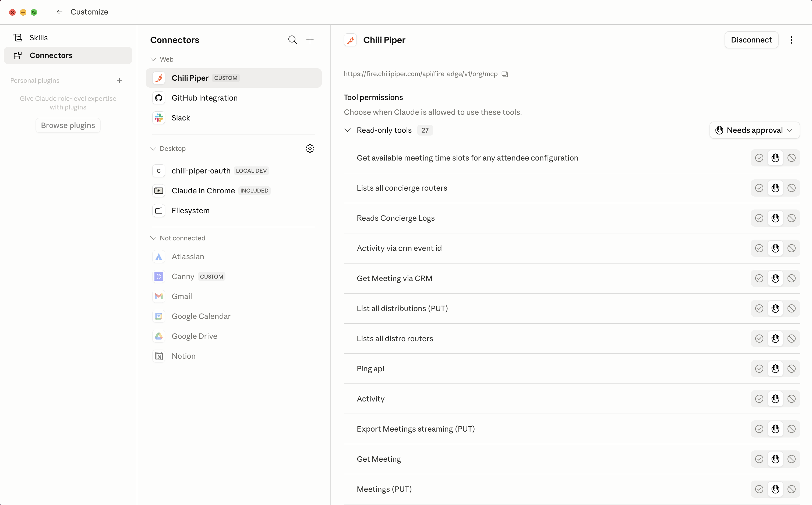This screenshot has height=505, width=812.
Task: Set Activity via crm event id to needs approval
Action: (775, 248)
